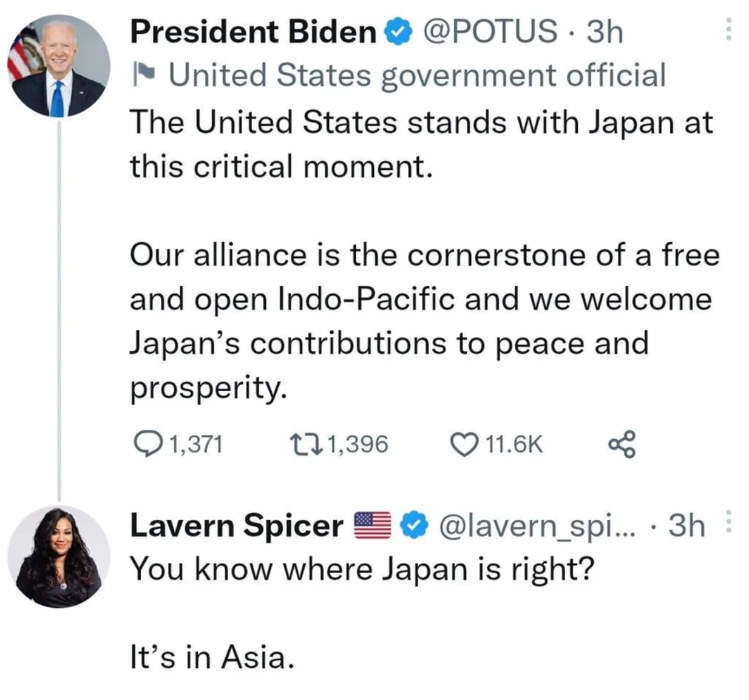
Task: Click the share icon on Biden's tweet
Action: click(622, 444)
